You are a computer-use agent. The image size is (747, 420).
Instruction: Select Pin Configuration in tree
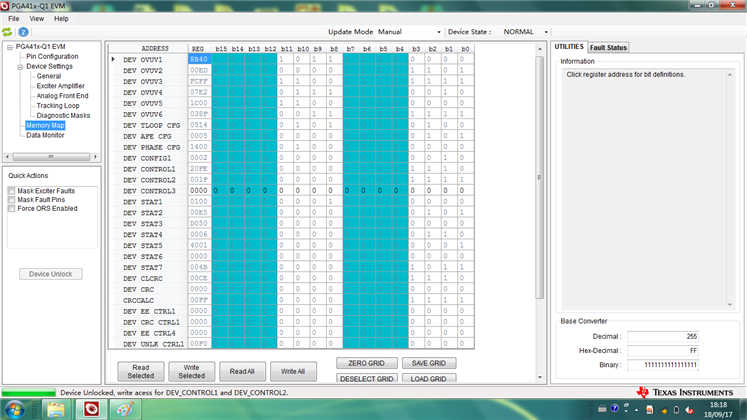click(x=52, y=56)
